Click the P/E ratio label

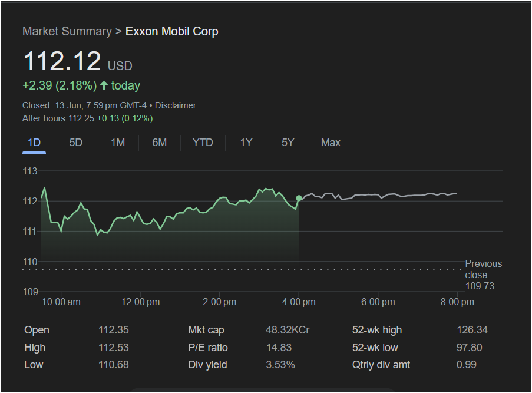click(x=208, y=348)
